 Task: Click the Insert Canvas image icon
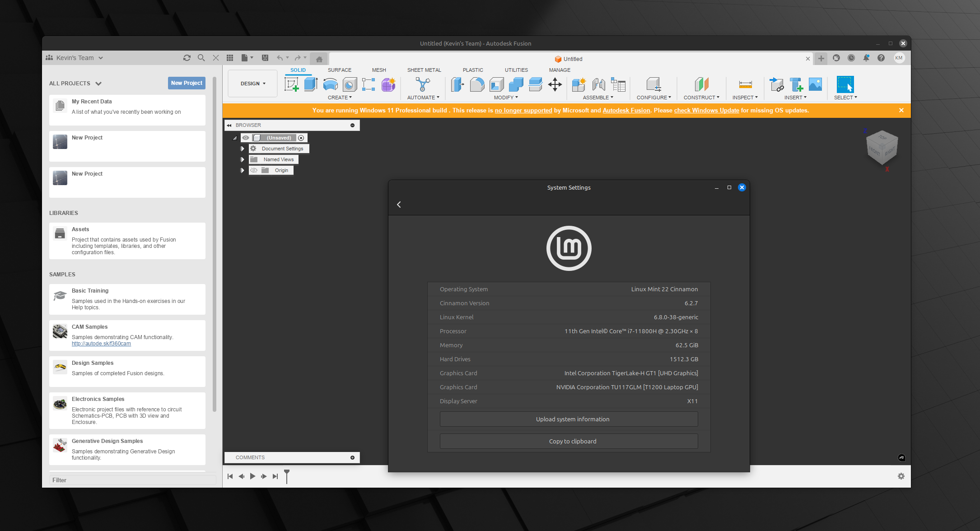point(815,84)
